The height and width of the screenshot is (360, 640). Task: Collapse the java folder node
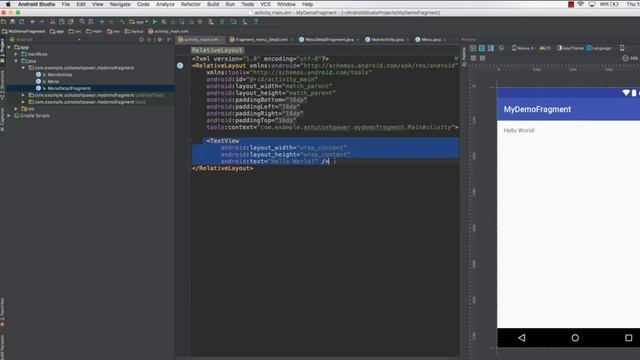tap(16, 61)
